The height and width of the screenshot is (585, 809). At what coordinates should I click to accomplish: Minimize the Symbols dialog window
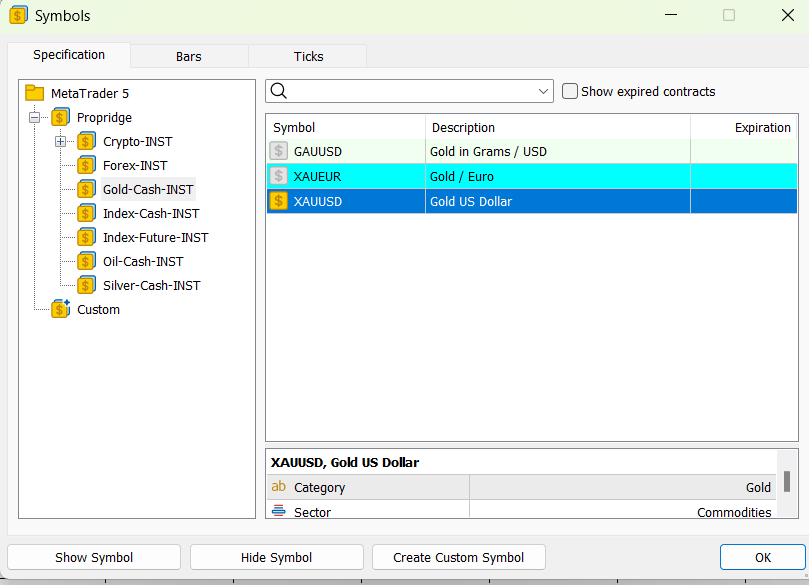pyautogui.click(x=671, y=15)
